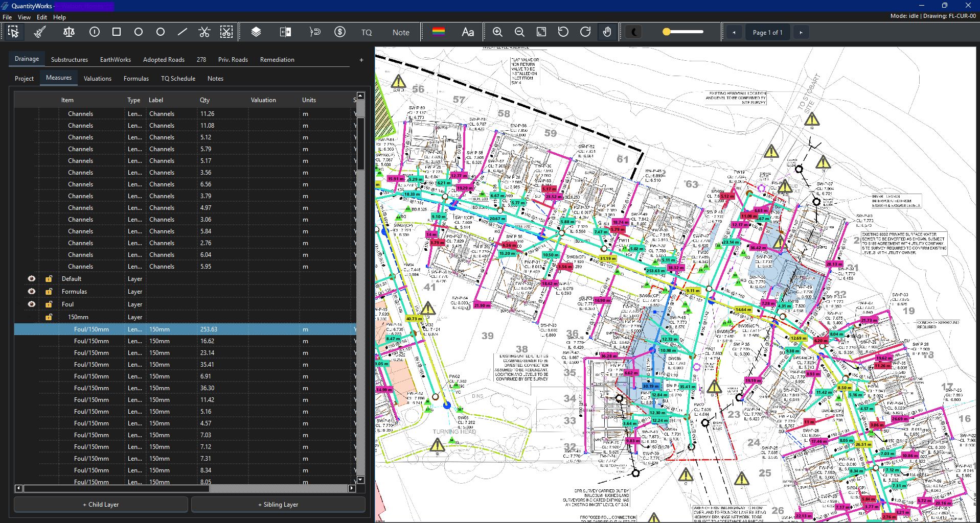Open the text annotation Aa tool
Screen dimensions: 980x523
[x=467, y=32]
